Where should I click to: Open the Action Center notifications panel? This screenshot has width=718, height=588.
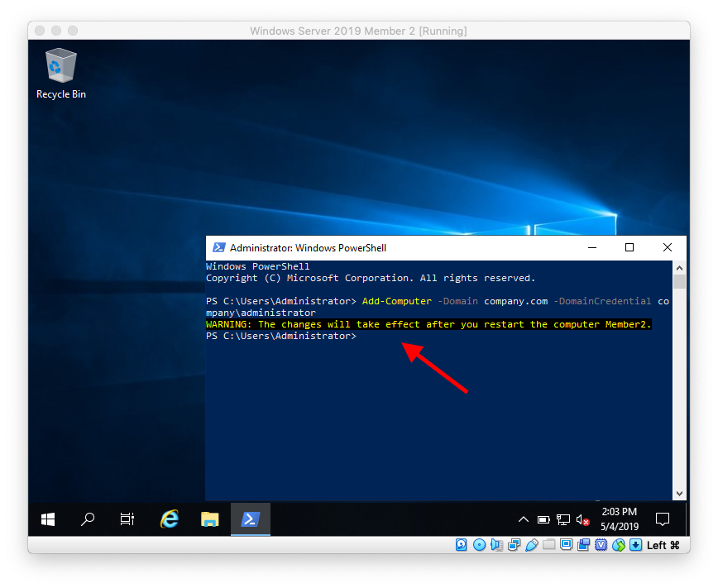[662, 519]
